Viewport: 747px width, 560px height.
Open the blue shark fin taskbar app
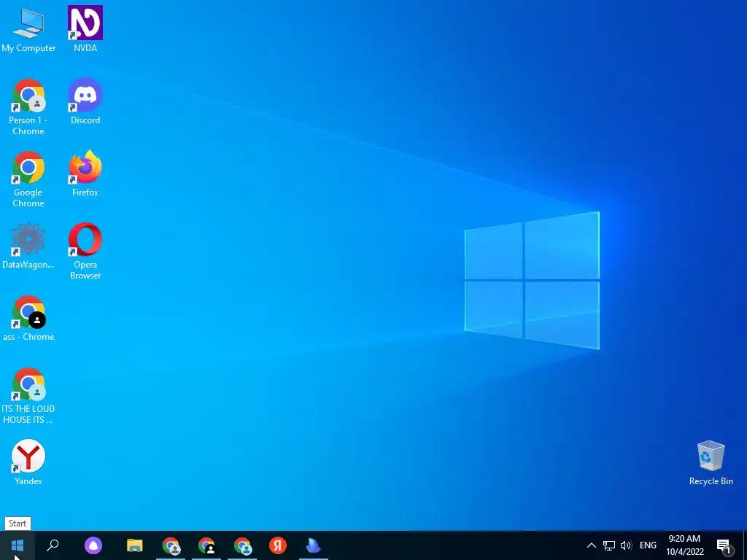pos(314,545)
